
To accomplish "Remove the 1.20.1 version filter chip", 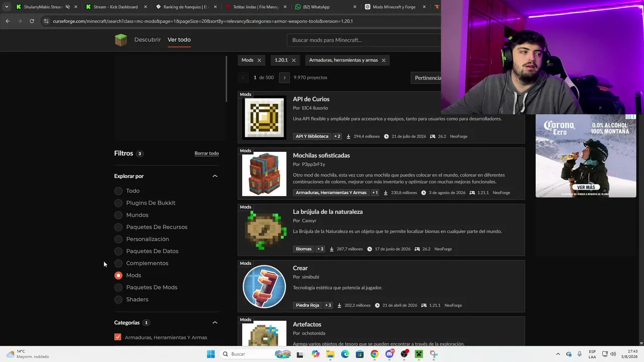I will [294, 60].
